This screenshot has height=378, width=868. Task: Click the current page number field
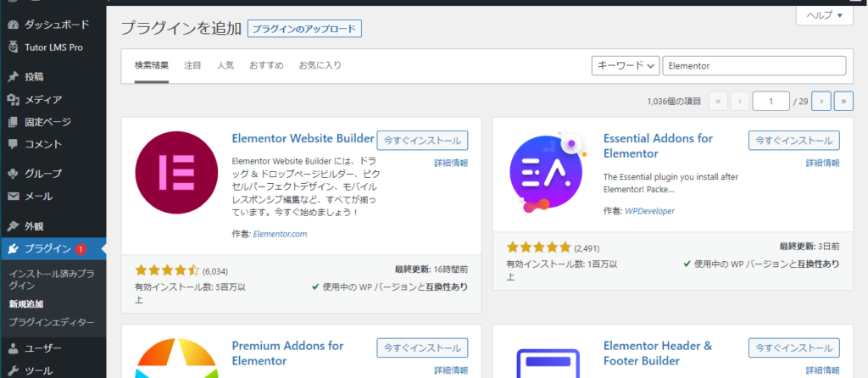point(771,101)
